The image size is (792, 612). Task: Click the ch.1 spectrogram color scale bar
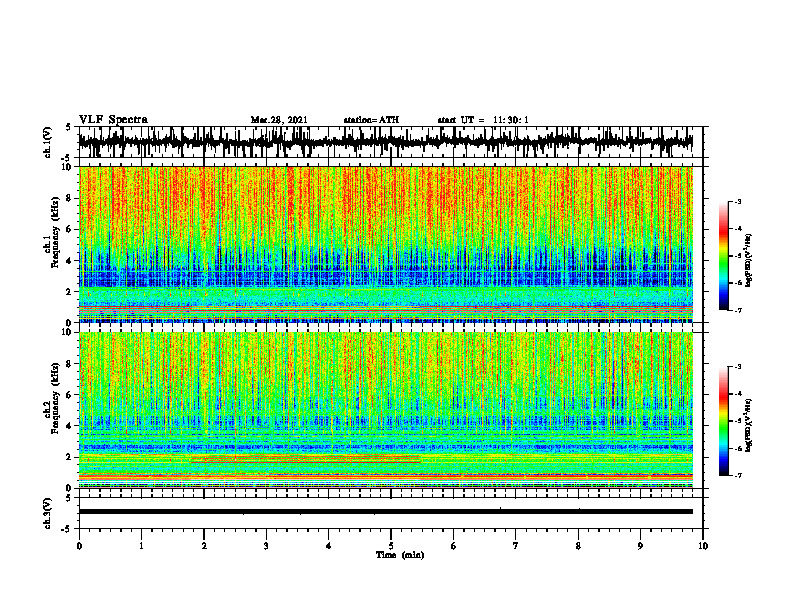[723, 255]
